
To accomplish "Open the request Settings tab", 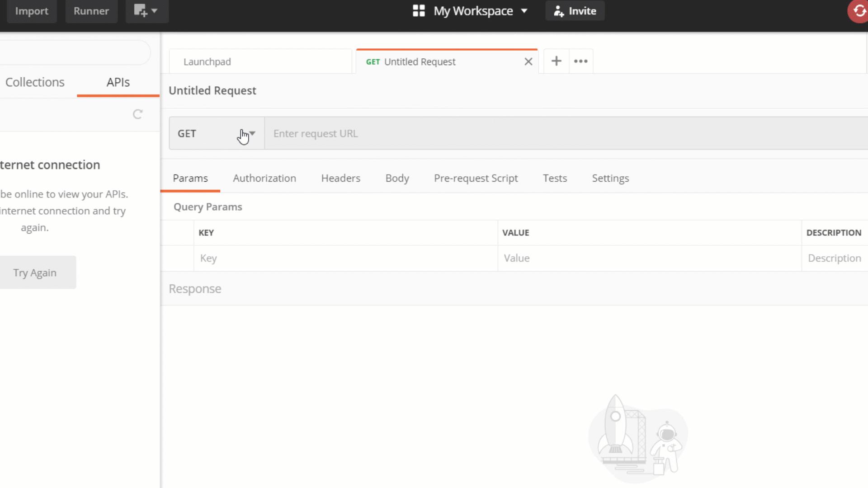I will [610, 178].
